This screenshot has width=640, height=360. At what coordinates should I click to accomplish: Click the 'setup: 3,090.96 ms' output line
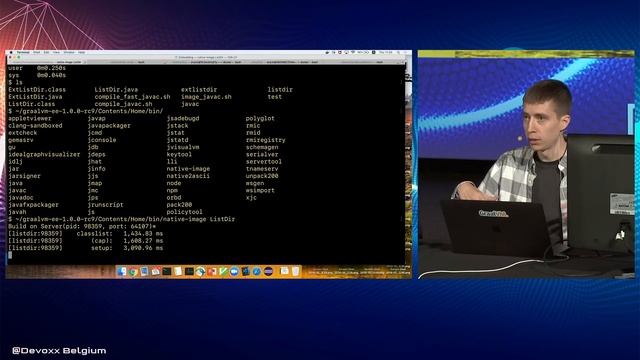click(85, 248)
